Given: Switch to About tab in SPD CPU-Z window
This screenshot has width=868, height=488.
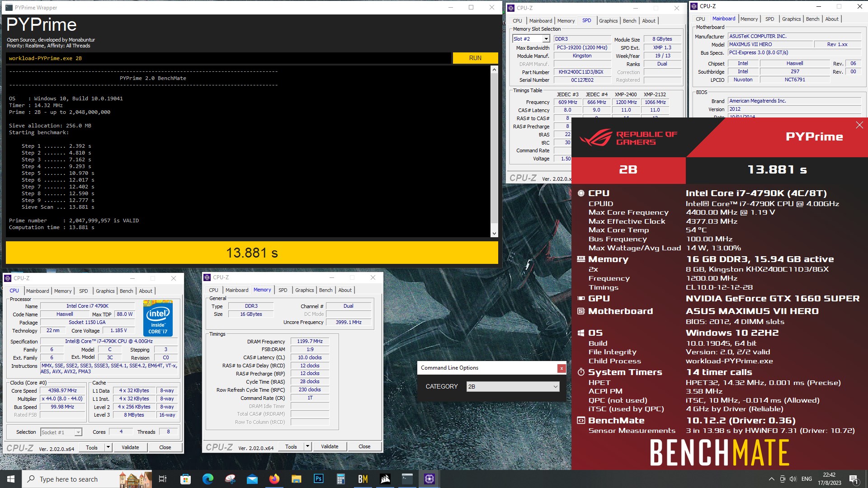Looking at the screenshot, I should tap(649, 21).
